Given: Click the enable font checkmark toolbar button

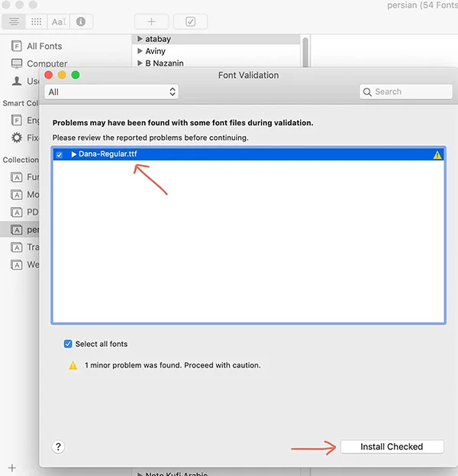Looking at the screenshot, I should point(190,21).
